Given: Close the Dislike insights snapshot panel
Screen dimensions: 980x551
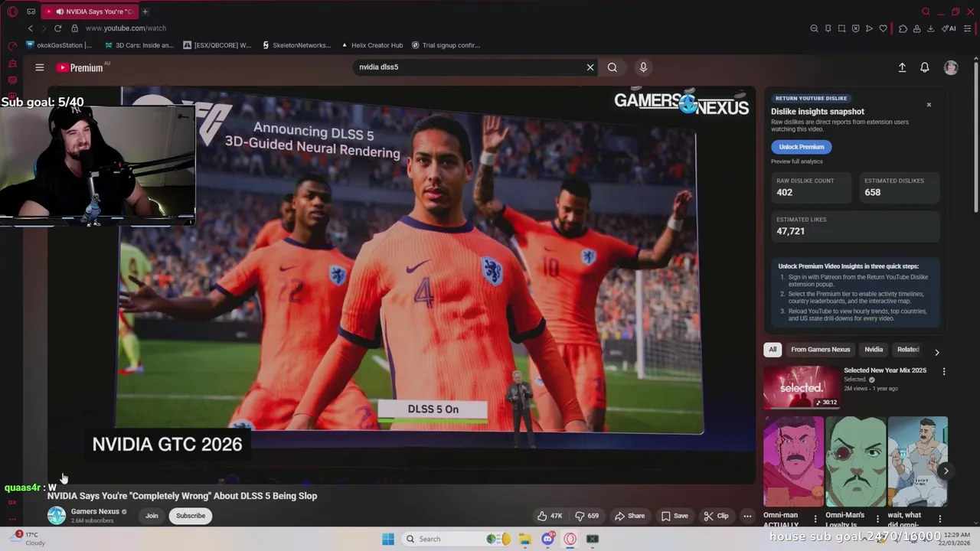Looking at the screenshot, I should (929, 105).
